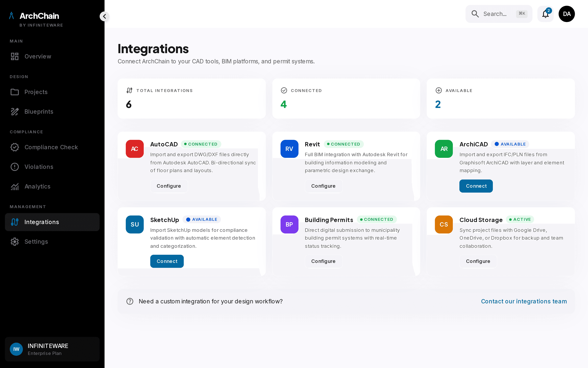The image size is (588, 368).
Task: Click the Projects folder icon
Action: click(x=14, y=92)
